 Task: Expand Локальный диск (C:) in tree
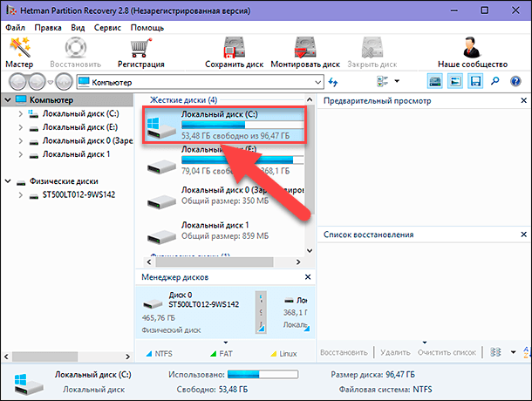pos(21,114)
